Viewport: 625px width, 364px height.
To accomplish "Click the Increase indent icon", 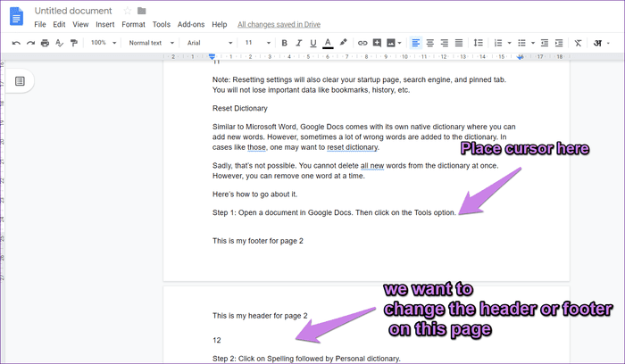I will click(558, 43).
